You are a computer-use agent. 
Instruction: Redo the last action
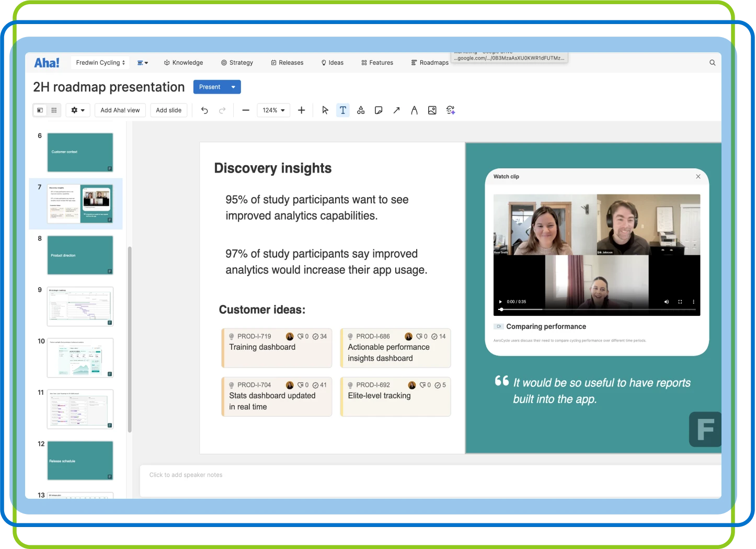click(222, 110)
